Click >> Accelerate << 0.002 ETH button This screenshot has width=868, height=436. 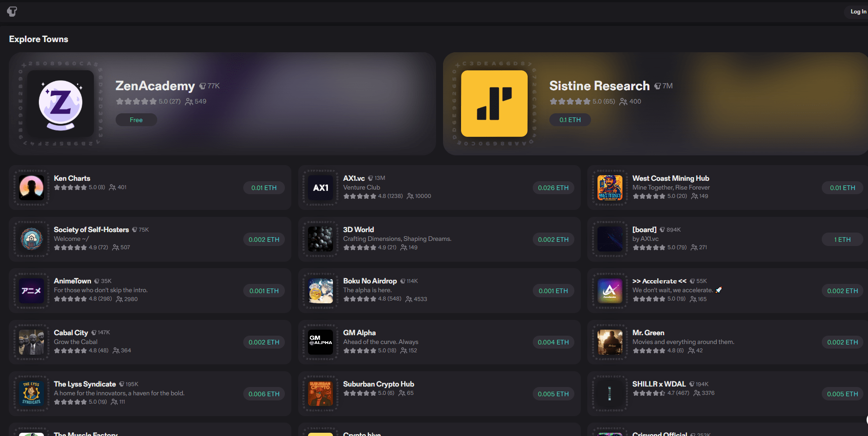click(x=843, y=291)
